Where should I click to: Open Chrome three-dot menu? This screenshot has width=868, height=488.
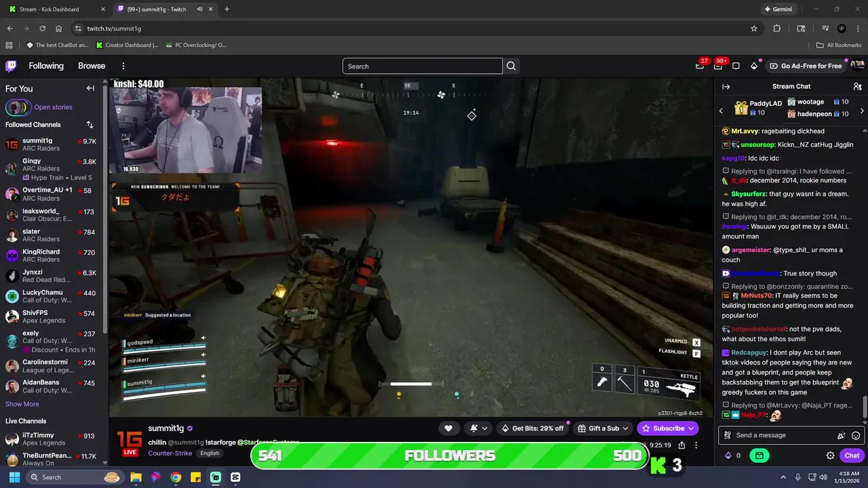[x=858, y=28]
